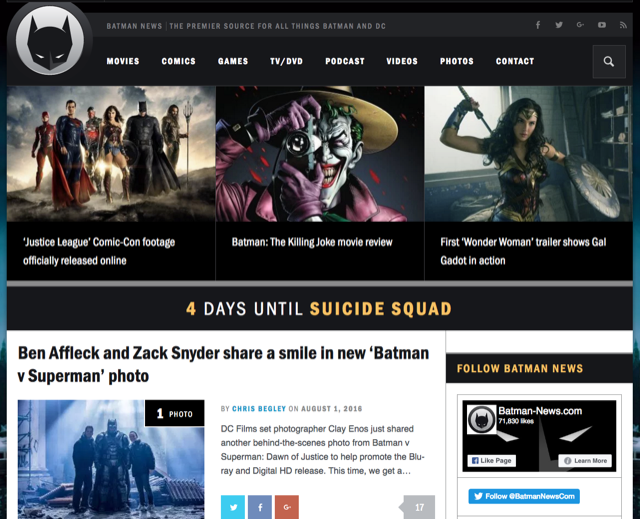Open Ben Affleck and Zack Snyder article title
Screen dimensions: 640x519
[x=224, y=364]
